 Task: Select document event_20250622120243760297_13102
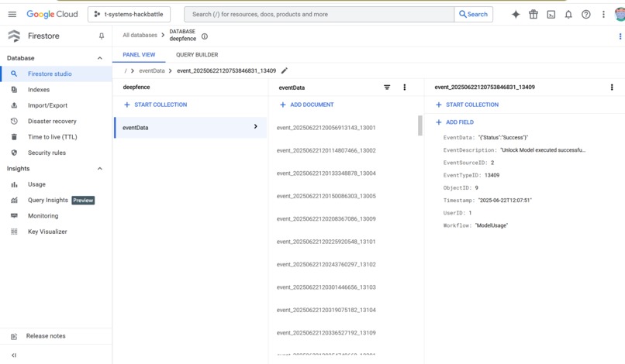(x=326, y=264)
